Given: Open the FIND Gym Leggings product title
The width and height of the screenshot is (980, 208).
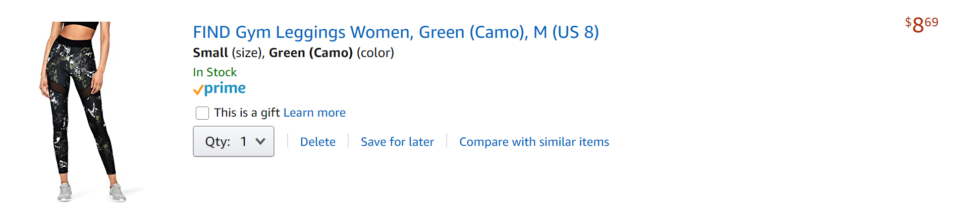Looking at the screenshot, I should (x=396, y=32).
